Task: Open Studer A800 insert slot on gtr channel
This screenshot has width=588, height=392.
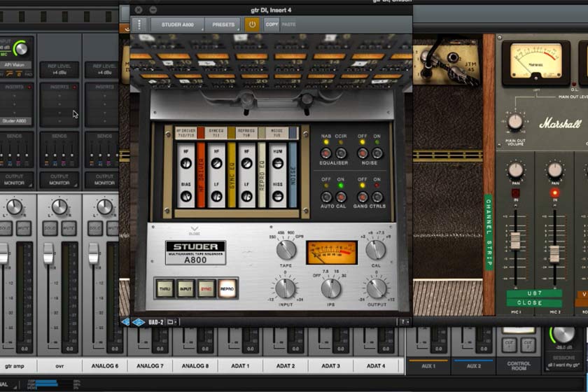Action: point(15,121)
